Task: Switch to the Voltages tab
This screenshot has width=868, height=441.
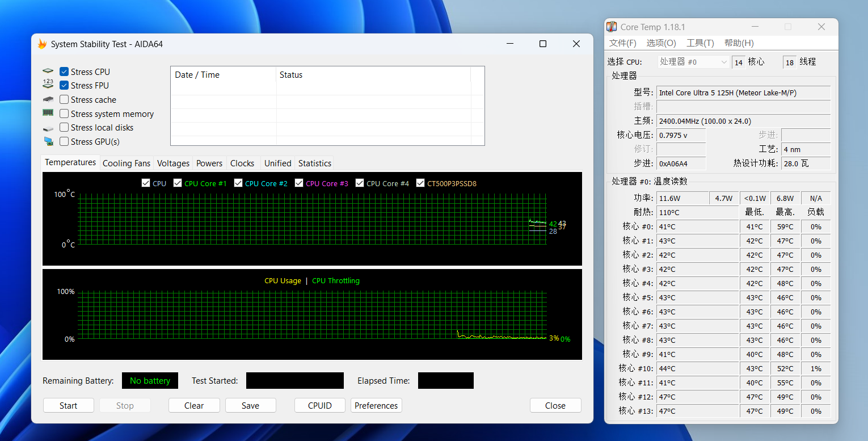Action: (x=173, y=163)
